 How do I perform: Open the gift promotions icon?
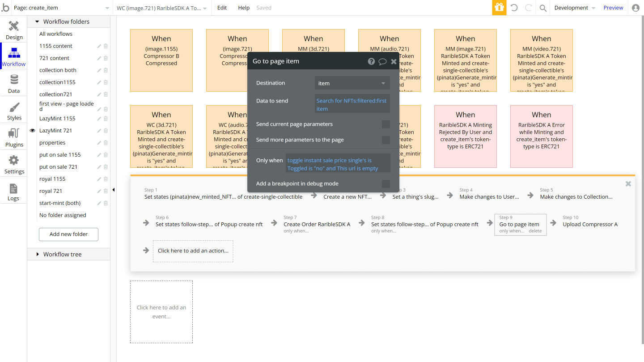click(x=499, y=8)
